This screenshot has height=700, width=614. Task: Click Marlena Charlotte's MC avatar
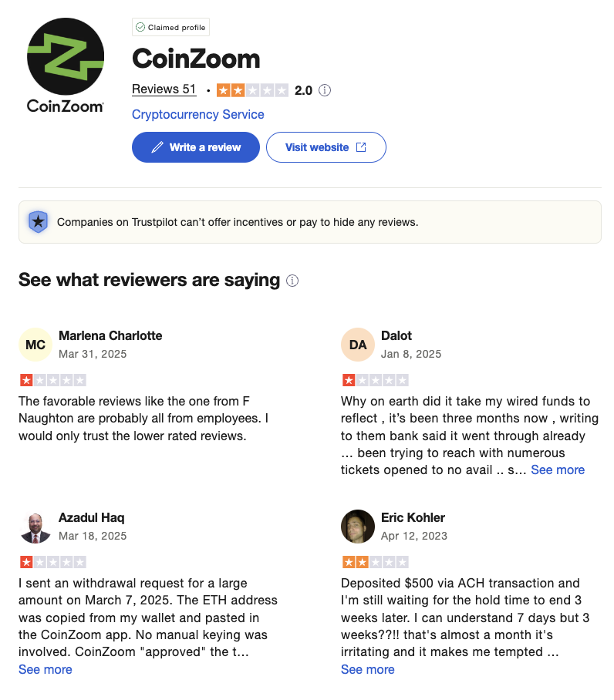[x=35, y=345]
